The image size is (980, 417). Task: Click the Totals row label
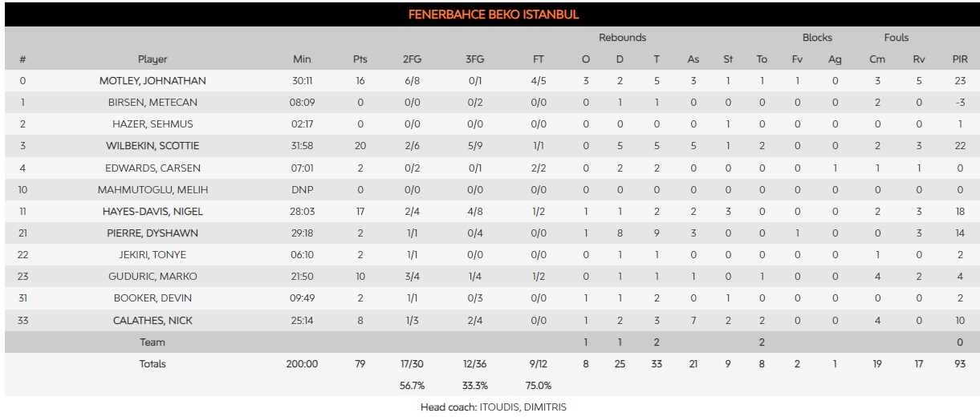coord(152,364)
